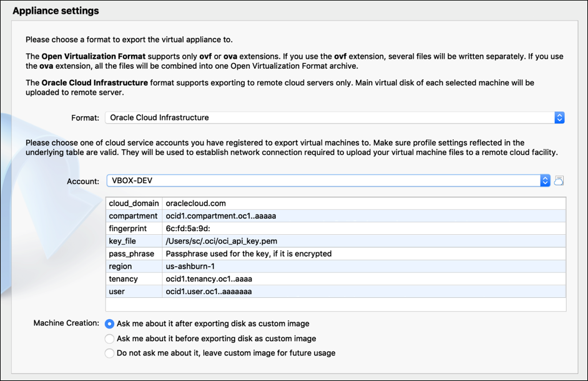This screenshot has width=588, height=381.
Task: Click the fingerprint property name cell
Action: click(x=134, y=229)
